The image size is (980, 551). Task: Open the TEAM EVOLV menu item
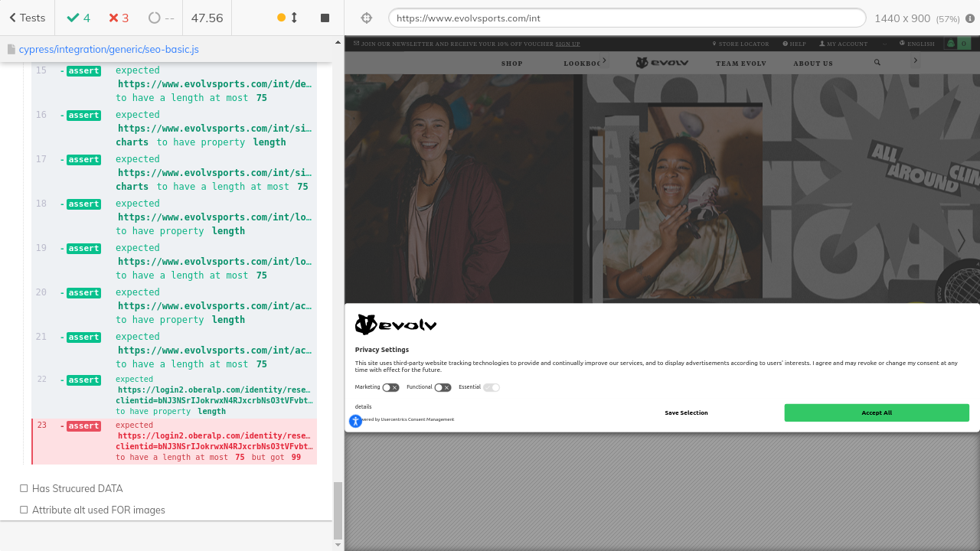click(x=740, y=64)
